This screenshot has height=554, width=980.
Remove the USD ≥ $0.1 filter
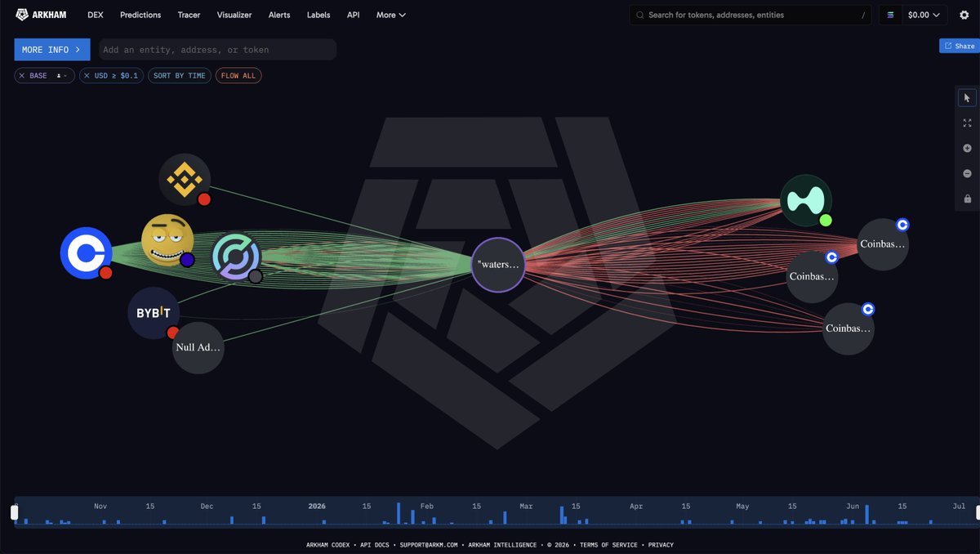pos(87,76)
